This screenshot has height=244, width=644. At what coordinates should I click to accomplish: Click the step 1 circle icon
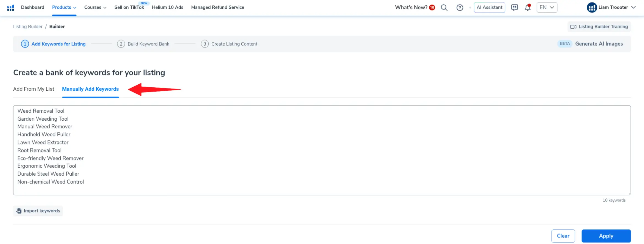(x=25, y=44)
